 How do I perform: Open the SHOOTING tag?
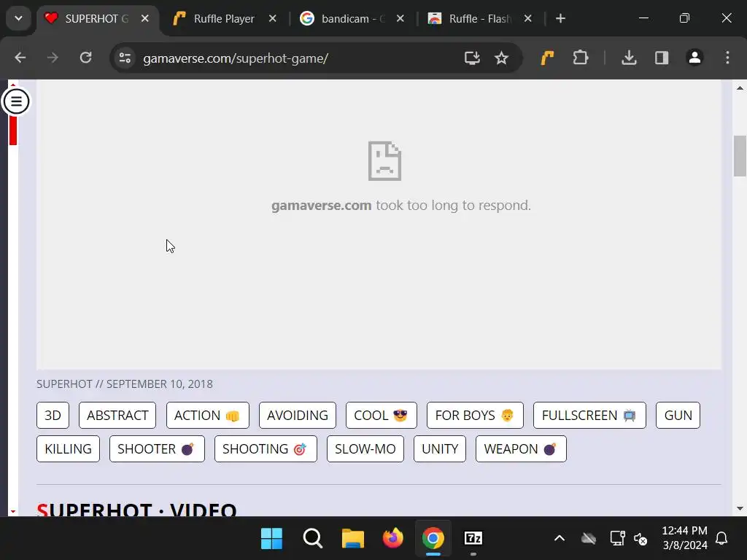(266, 448)
